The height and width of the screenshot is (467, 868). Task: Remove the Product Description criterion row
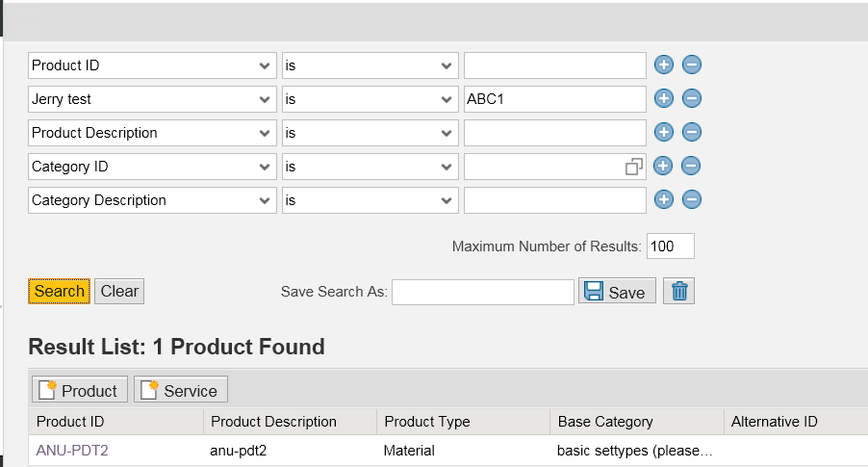691,133
